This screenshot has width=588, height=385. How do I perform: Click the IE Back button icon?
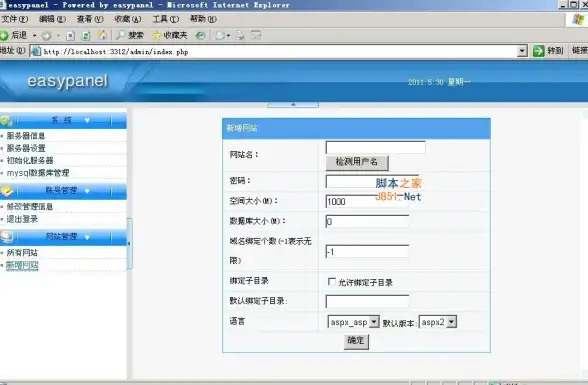point(4,36)
